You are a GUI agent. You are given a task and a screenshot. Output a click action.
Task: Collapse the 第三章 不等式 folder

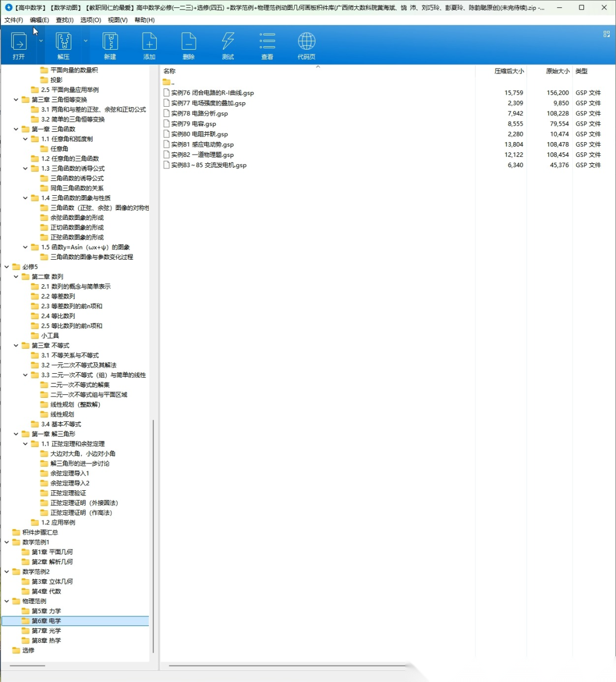click(x=16, y=346)
